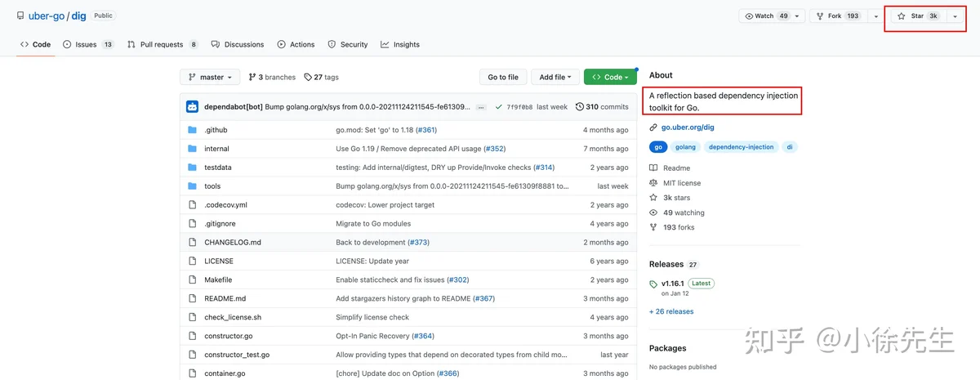This screenshot has height=380, width=980.
Task: View the 3 branches link
Action: coord(272,77)
